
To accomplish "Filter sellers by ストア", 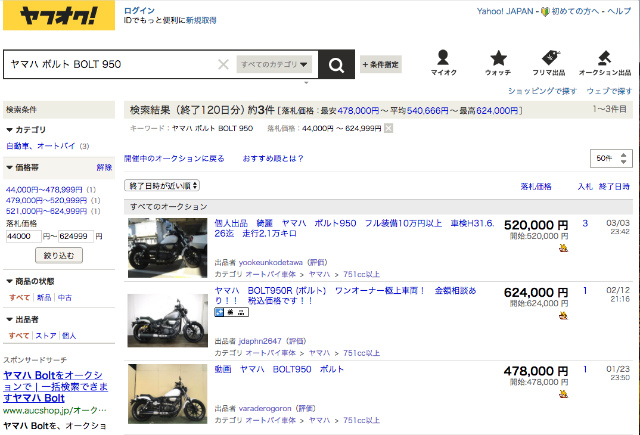I will 46,335.
